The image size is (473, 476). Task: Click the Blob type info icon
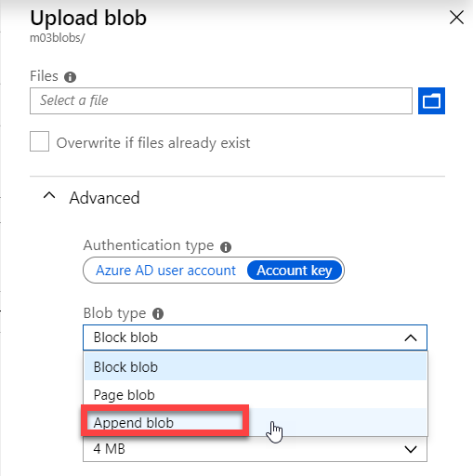point(158,313)
